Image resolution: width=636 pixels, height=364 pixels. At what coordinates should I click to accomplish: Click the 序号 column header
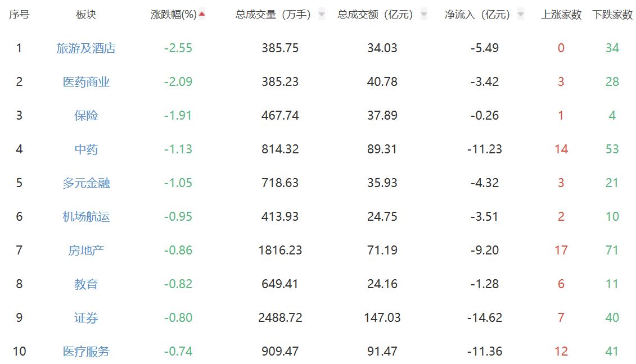pyautogui.click(x=19, y=15)
